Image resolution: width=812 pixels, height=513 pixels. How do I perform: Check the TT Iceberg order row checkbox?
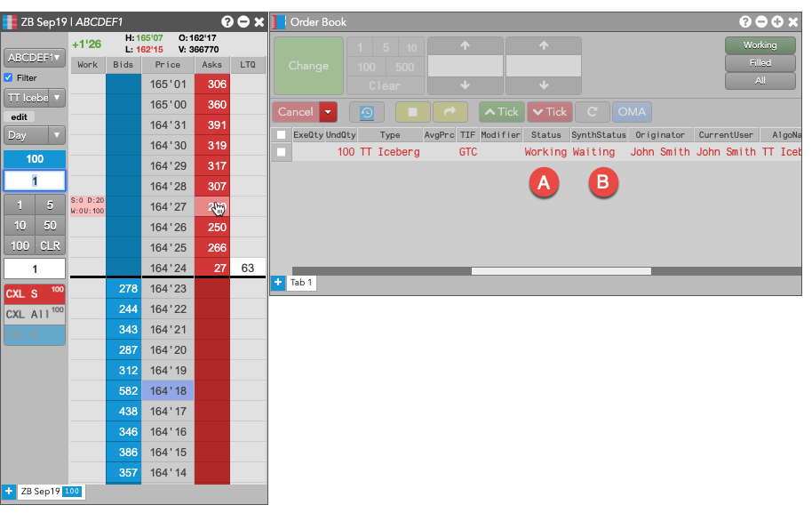pos(282,152)
